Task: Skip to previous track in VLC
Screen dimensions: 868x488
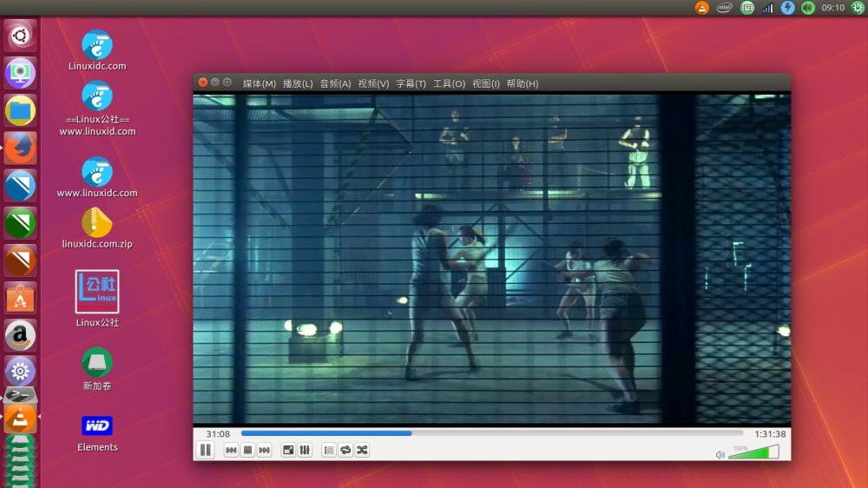Action: click(x=232, y=451)
